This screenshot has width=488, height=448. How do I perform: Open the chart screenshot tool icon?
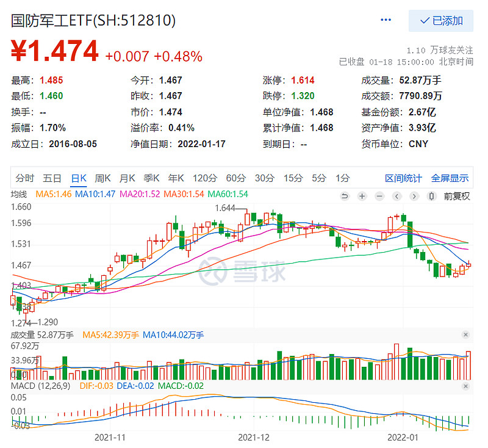(431, 197)
